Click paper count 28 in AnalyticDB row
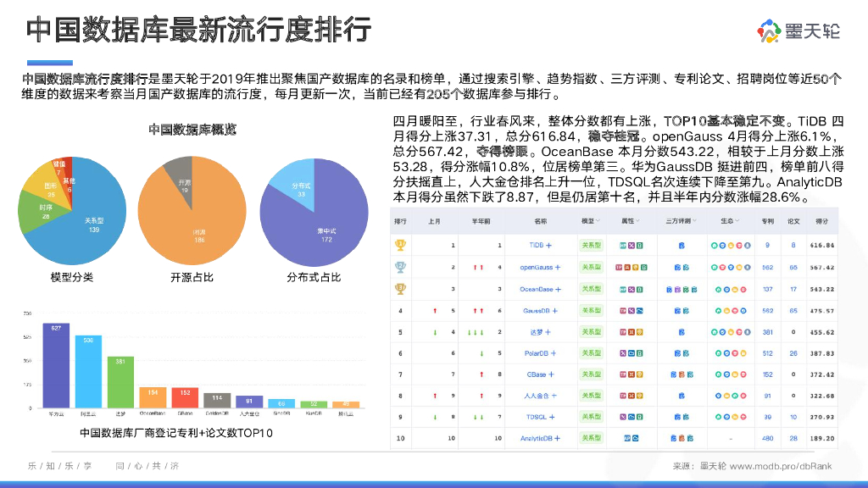Image resolution: width=868 pixels, height=488 pixels. tap(793, 438)
